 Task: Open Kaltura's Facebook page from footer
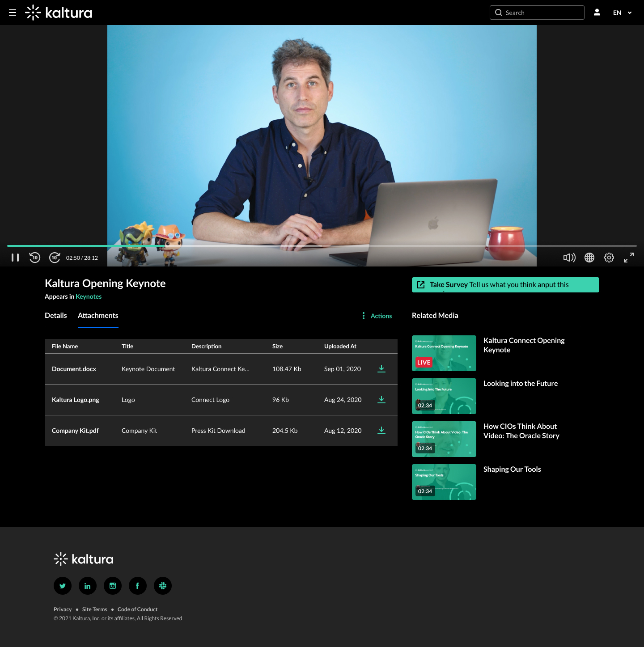pos(138,586)
